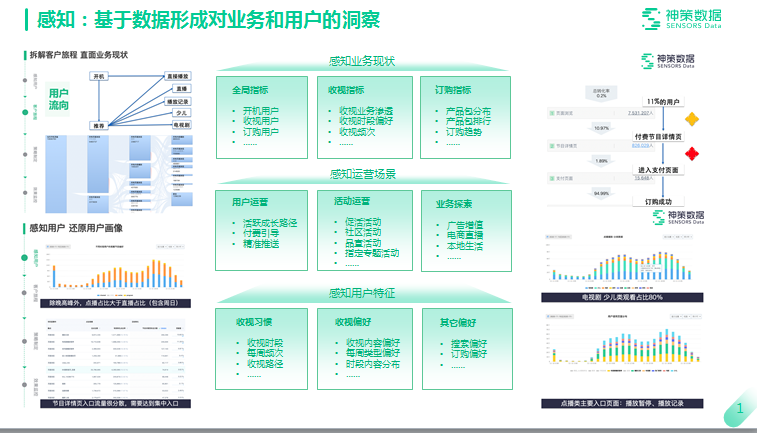This screenshot has height=433, width=757.
Task: Click the data table thumbnail above 节目详情页入口 caption
Action: [x=115, y=358]
